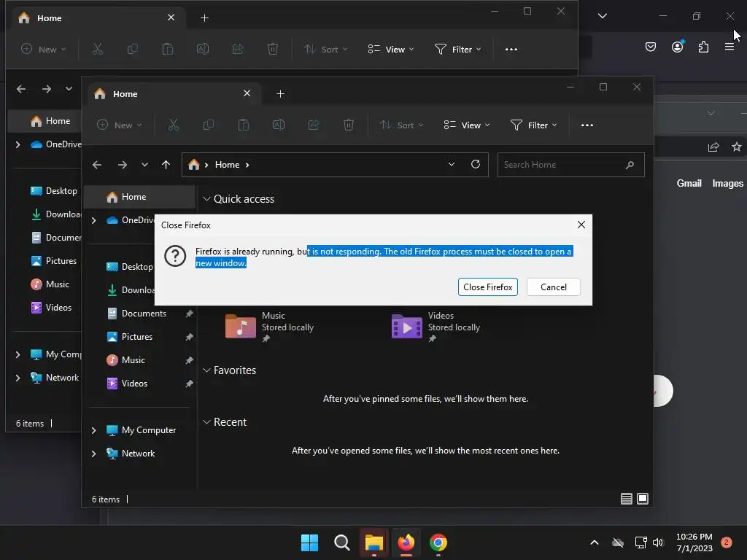This screenshot has height=560, width=747.
Task: Open View dropdown in front Explorer window
Action: pos(467,125)
